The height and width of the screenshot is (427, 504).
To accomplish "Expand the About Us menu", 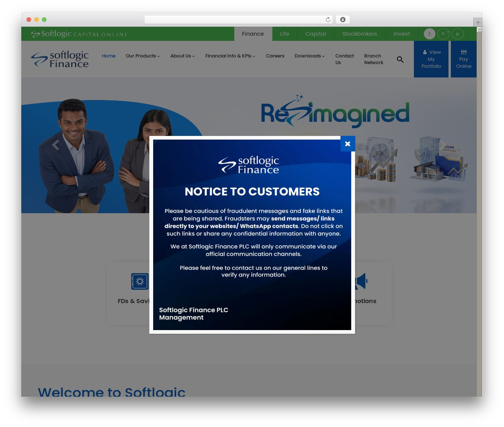I will [x=182, y=56].
